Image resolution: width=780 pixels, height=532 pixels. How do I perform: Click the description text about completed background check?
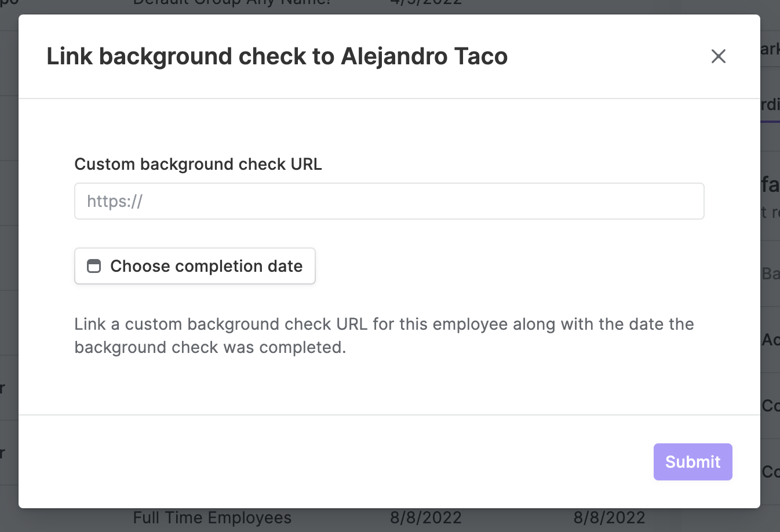pos(384,336)
